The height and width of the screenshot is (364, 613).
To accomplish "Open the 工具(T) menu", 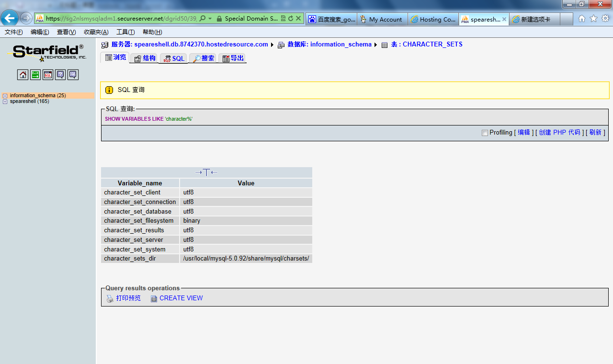I will coord(125,32).
